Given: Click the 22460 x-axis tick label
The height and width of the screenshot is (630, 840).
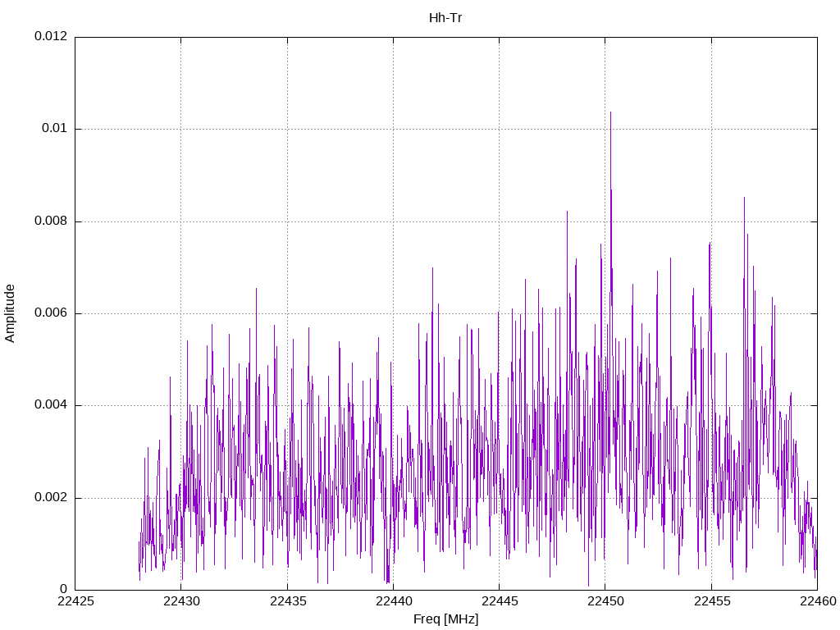Looking at the screenshot, I should 818,601.
